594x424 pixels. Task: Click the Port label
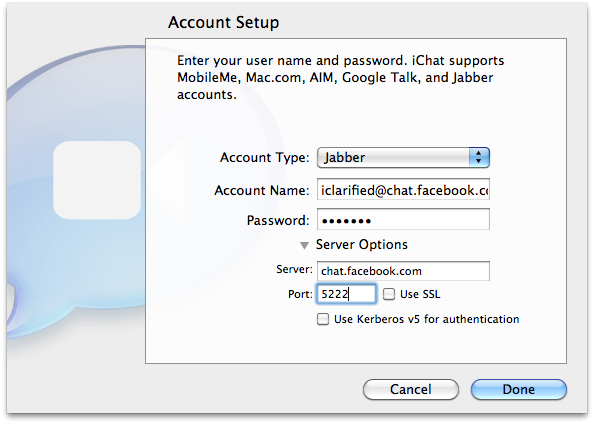pos(300,294)
